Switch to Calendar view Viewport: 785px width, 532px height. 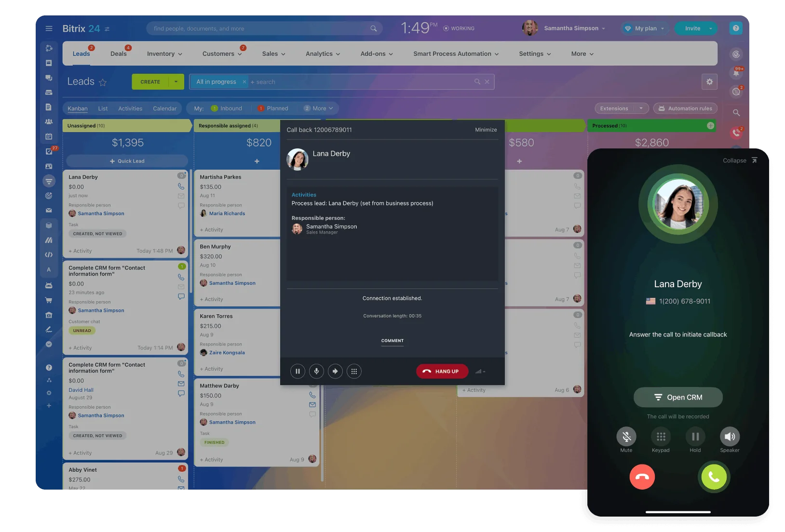[x=165, y=108]
